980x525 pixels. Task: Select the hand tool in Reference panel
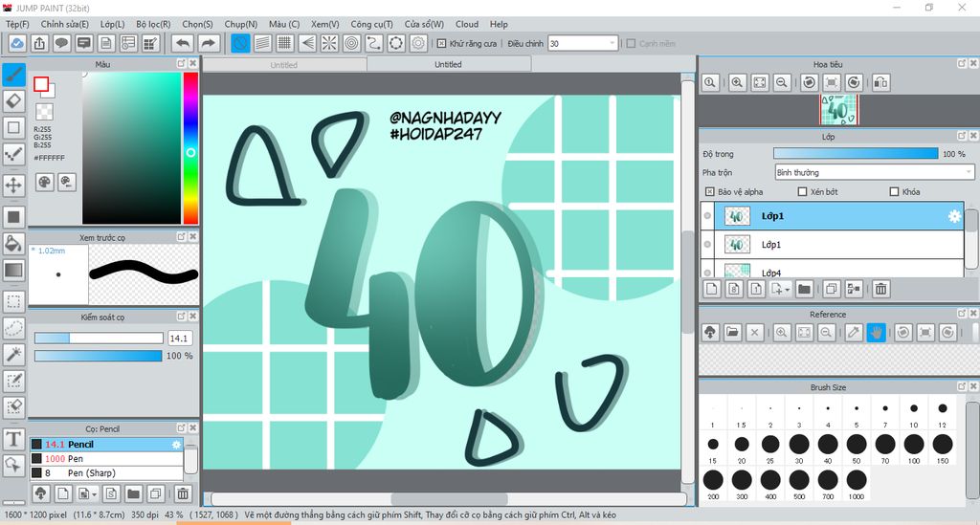pos(877,333)
